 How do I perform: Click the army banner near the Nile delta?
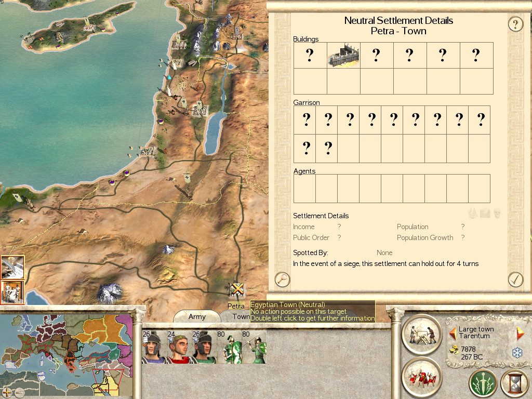[16, 197]
